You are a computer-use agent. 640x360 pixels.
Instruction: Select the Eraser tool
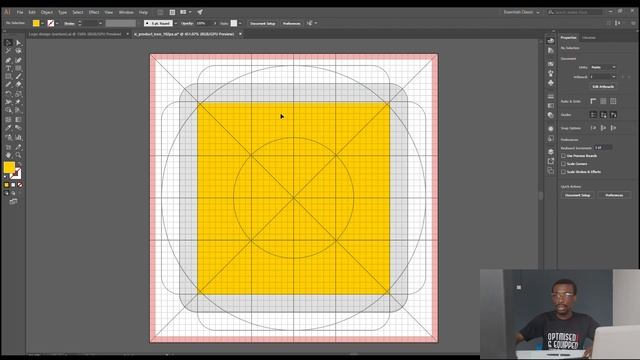(x=18, y=84)
